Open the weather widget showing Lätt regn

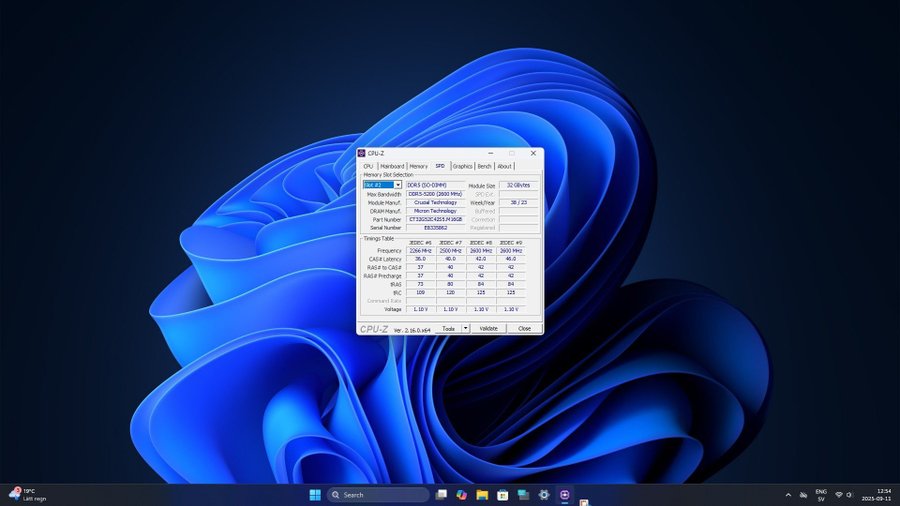[28, 495]
